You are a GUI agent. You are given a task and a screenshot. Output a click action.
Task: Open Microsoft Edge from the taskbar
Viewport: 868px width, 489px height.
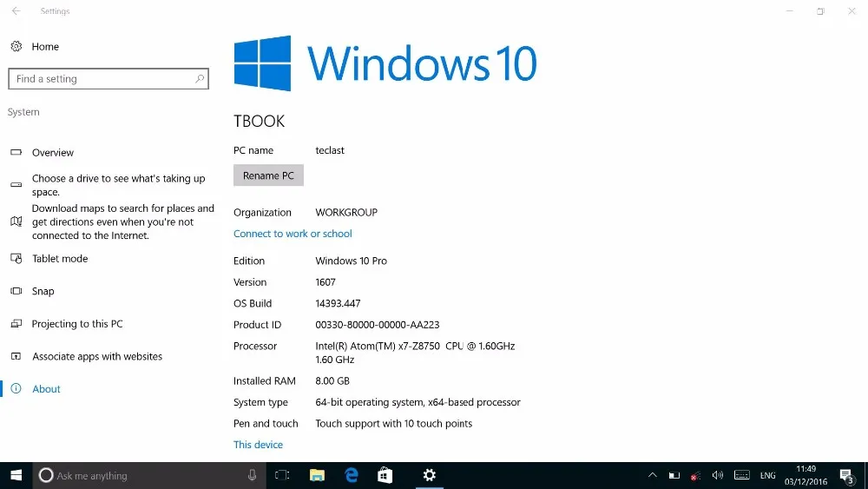click(x=351, y=475)
